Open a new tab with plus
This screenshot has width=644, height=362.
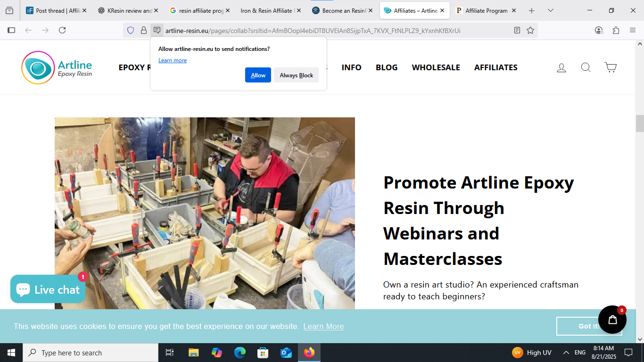[x=531, y=10]
